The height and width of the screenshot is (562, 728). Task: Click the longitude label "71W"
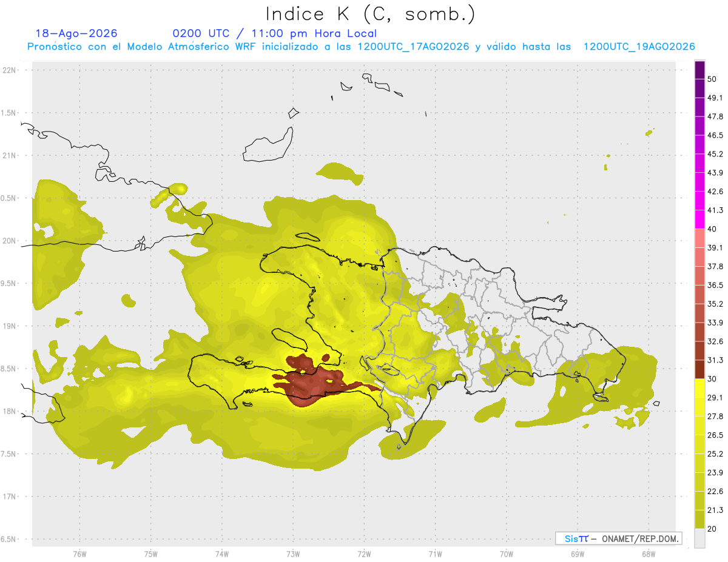[x=435, y=554]
